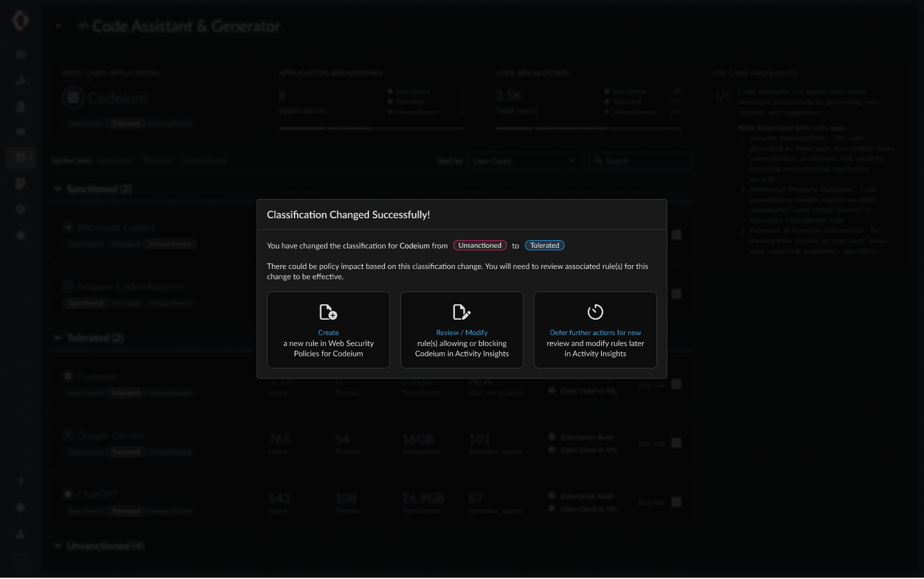
Task: Set Microsoft Copilot to Sanctioned
Action: (x=85, y=244)
